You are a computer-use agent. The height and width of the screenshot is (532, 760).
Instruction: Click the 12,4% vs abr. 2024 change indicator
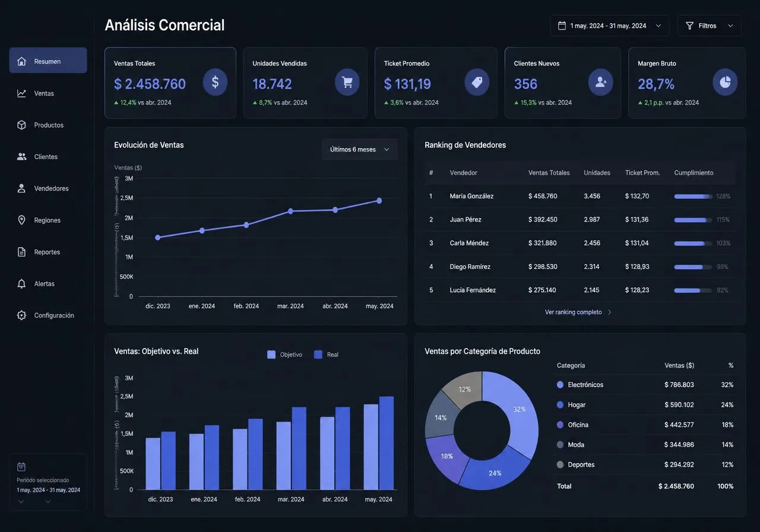[142, 103]
